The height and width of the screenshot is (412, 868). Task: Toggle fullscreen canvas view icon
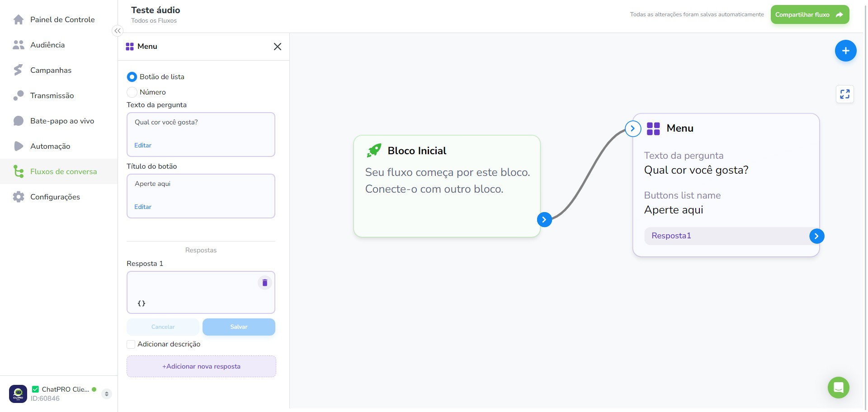(x=844, y=94)
